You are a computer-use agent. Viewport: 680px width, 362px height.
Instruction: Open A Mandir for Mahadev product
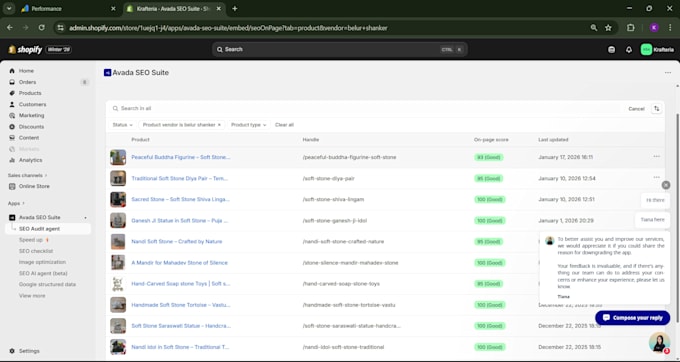click(x=179, y=263)
